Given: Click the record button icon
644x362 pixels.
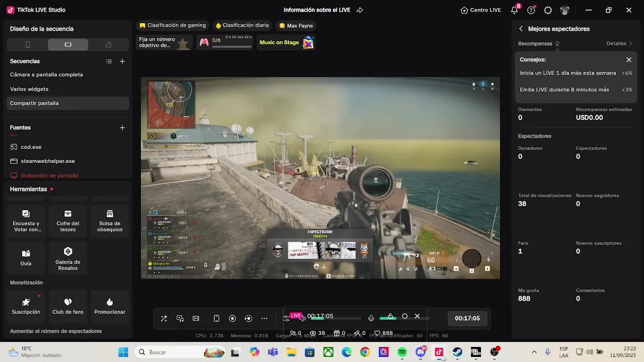Looking at the screenshot, I should click(232, 318).
